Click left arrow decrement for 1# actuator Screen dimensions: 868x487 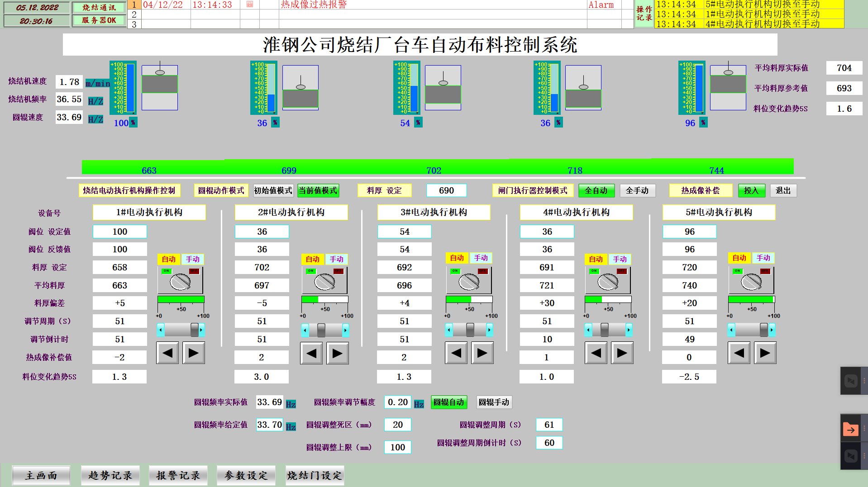point(167,353)
